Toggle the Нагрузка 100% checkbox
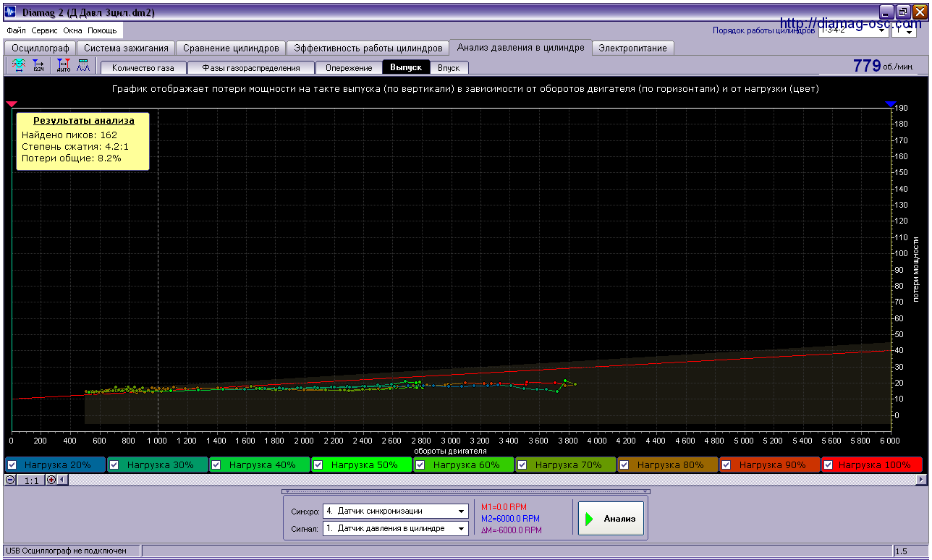 coord(829,465)
